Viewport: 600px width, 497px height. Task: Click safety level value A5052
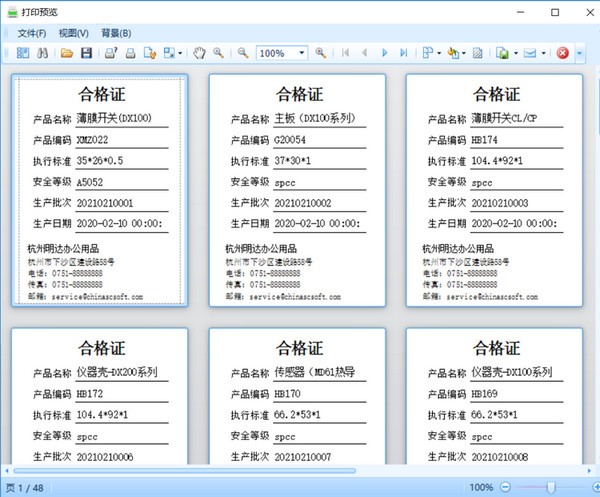[90, 182]
